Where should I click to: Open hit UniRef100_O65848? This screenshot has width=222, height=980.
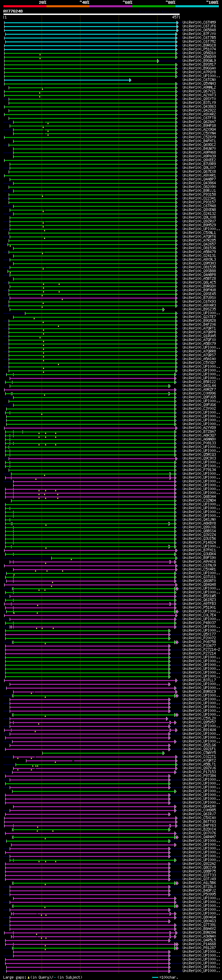(x=199, y=30)
